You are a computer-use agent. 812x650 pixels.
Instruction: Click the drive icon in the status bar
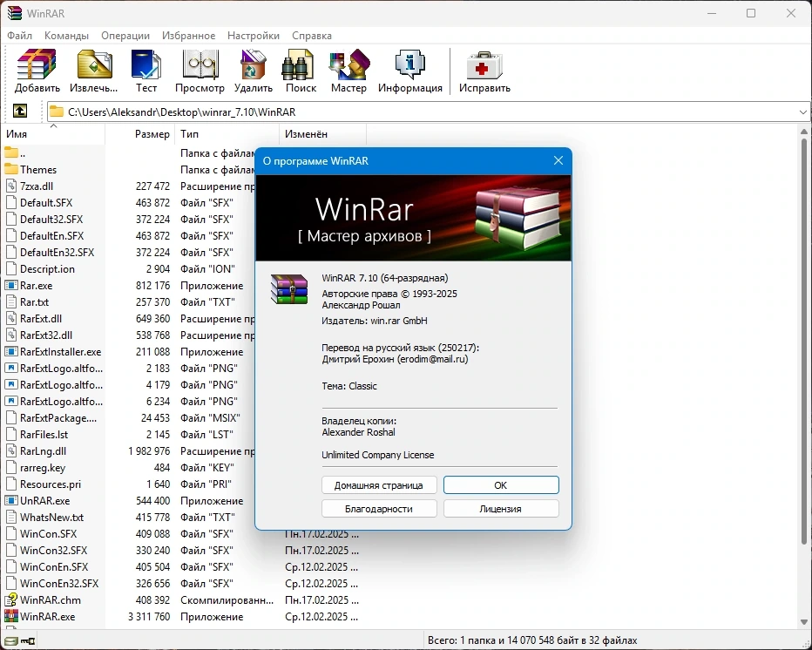[10, 641]
